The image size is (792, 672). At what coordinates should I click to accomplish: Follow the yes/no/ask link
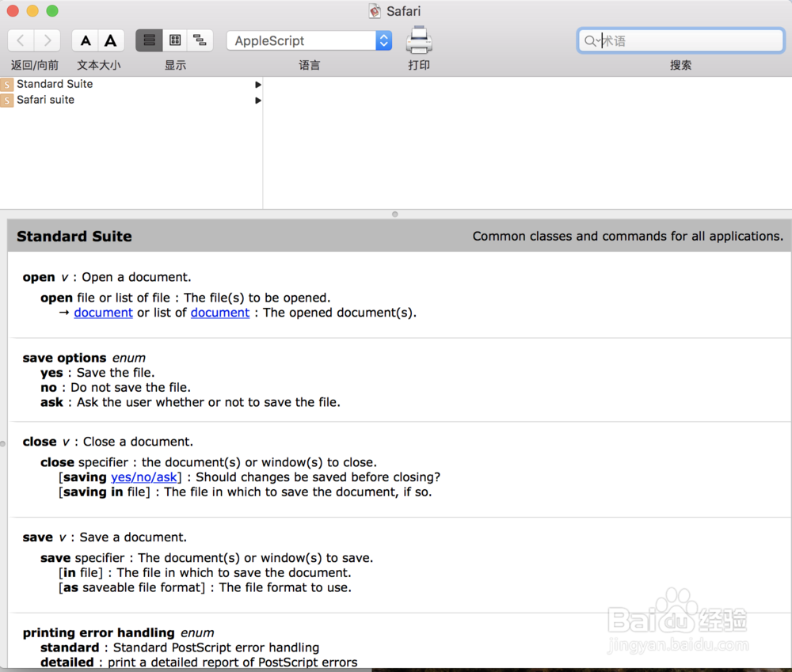coord(144,477)
